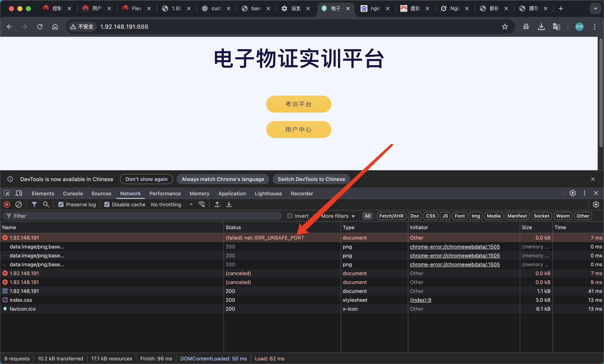Image resolution: width=604 pixels, height=364 pixels.
Task: Click the import HAR file upload icon
Action: coord(217,204)
